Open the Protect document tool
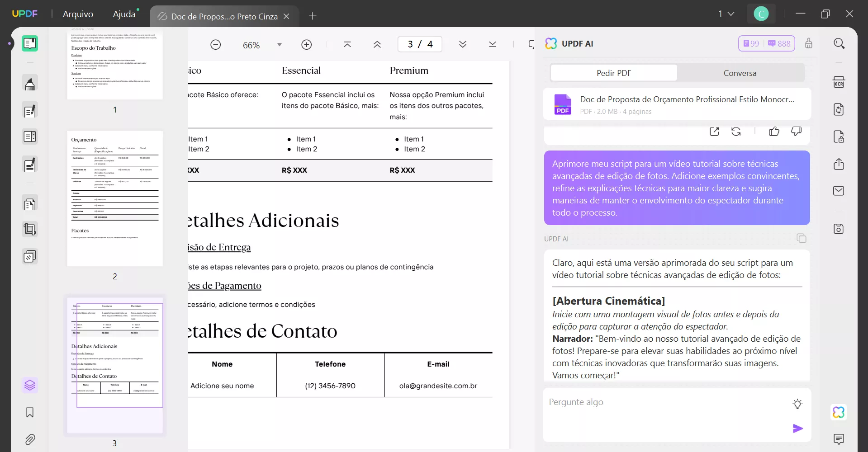Image resolution: width=868 pixels, height=452 pixels. [839, 136]
